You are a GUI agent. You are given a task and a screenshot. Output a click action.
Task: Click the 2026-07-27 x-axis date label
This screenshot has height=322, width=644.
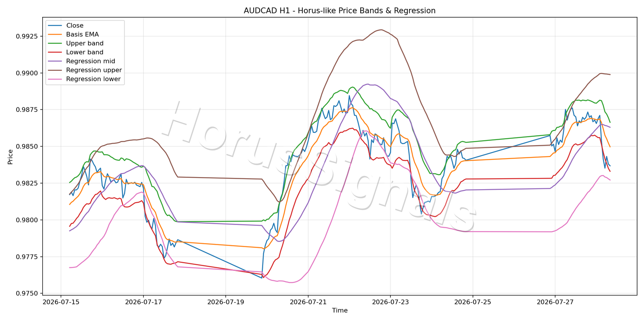tap(555, 302)
